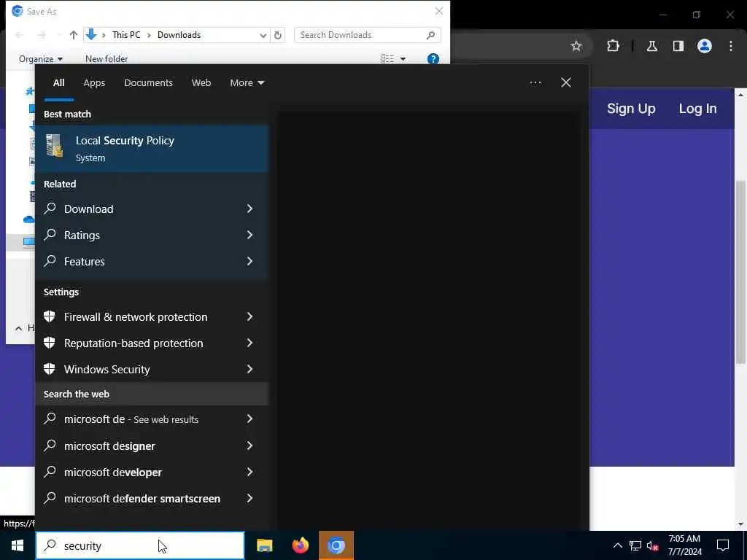Click Log In on the web page
Screen dimensions: 747x560
click(698, 109)
